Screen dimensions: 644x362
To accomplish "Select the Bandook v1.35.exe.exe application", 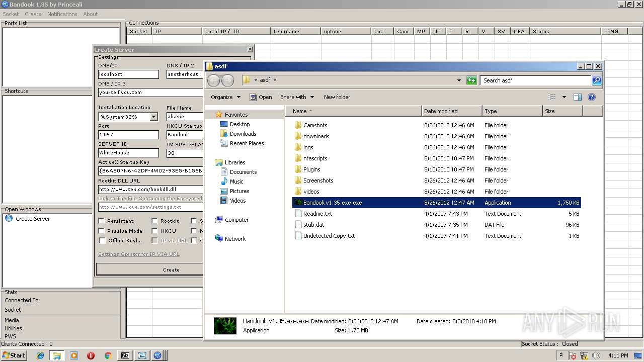I will (x=436, y=203).
